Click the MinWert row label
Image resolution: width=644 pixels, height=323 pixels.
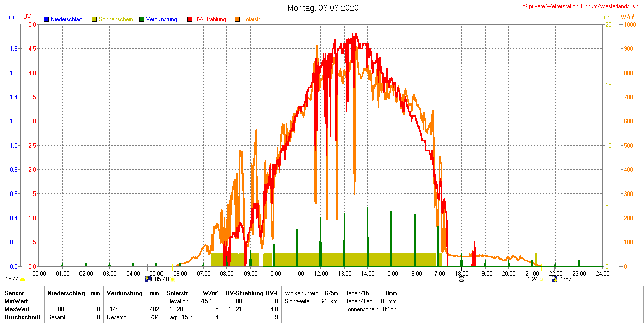click(16, 301)
